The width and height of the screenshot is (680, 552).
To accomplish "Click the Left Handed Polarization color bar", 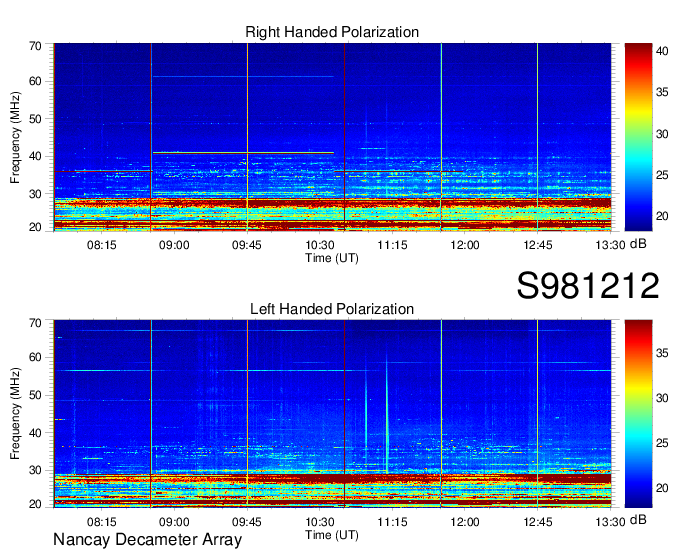I will click(x=638, y=414).
